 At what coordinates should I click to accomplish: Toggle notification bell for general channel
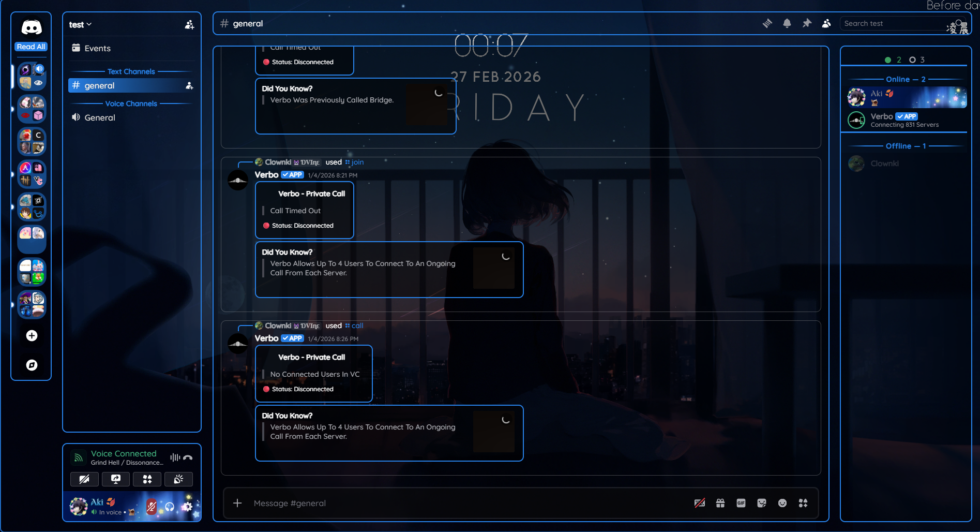pos(787,23)
